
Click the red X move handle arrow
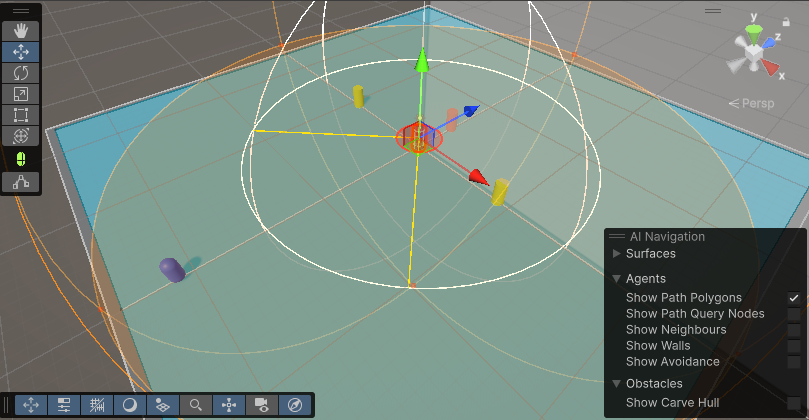479,177
